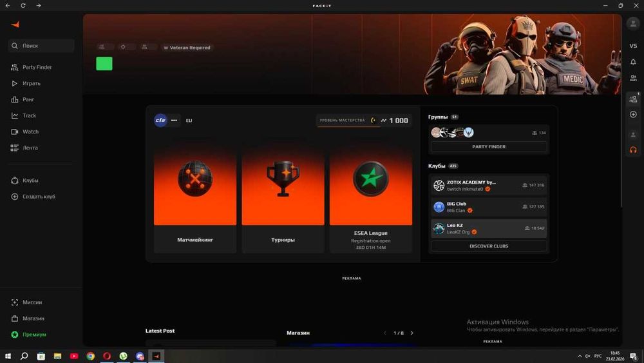This screenshot has height=363, width=644.
Task: Expand the system tray hidden icons chevron
Action: [x=580, y=356]
